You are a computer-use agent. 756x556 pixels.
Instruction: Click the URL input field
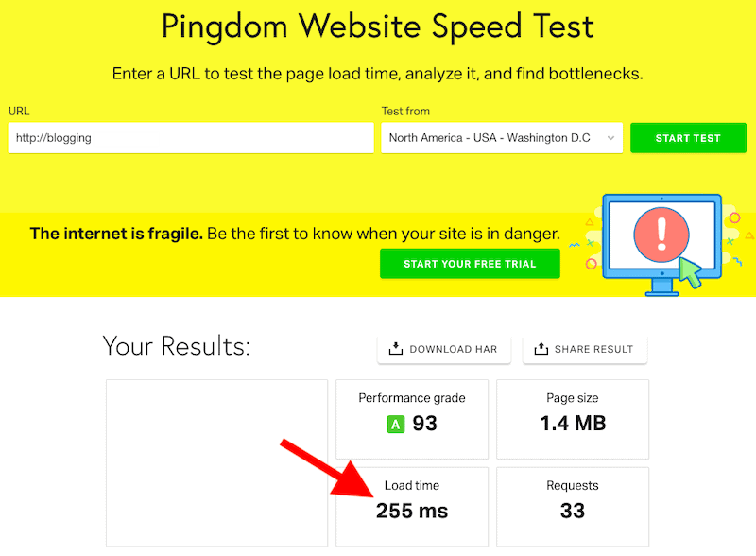coord(236,138)
